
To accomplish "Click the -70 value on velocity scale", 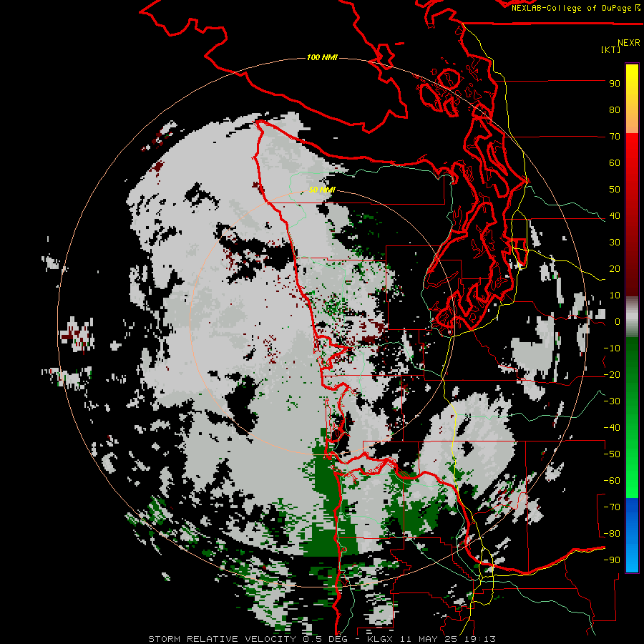I will pyautogui.click(x=612, y=507).
